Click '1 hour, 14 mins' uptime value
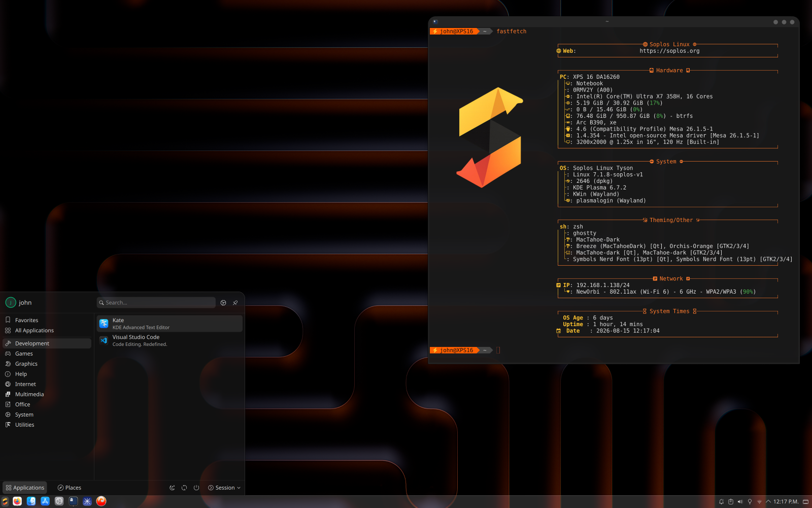 [x=618, y=325]
